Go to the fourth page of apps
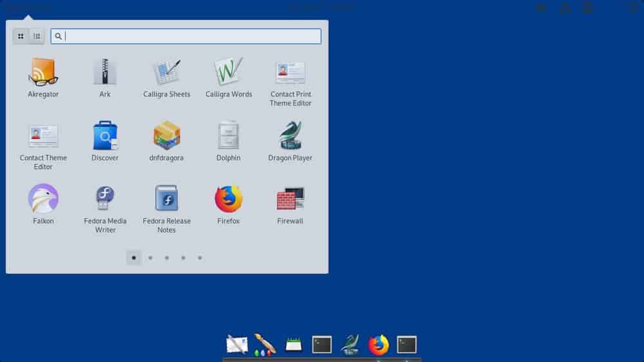This screenshot has height=362, width=644. [183, 258]
